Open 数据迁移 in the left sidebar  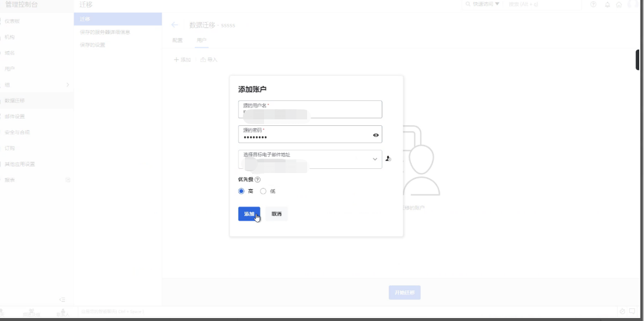tap(16, 101)
